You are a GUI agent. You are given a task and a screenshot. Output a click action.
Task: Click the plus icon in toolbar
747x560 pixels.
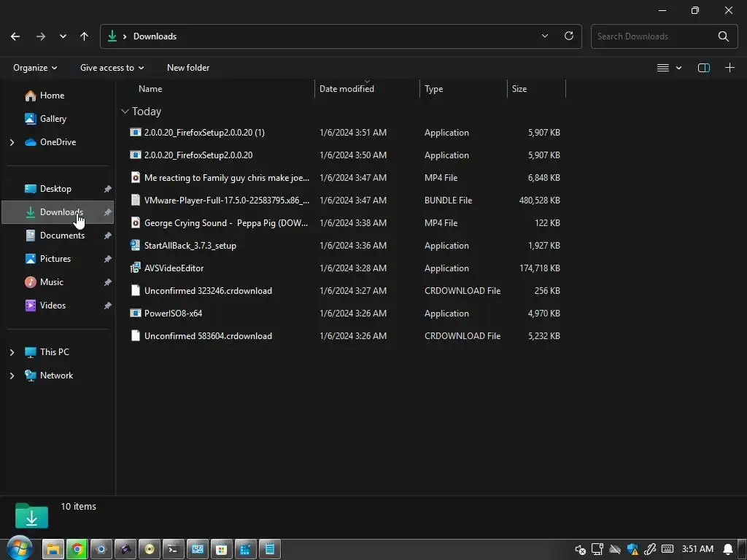point(729,68)
